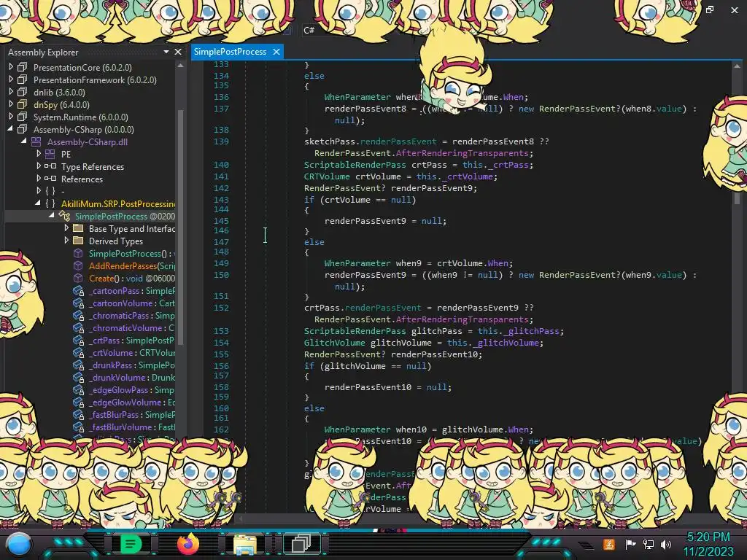Click the Derived Types folder icon
The width and height of the screenshot is (747, 560).
coord(78,241)
